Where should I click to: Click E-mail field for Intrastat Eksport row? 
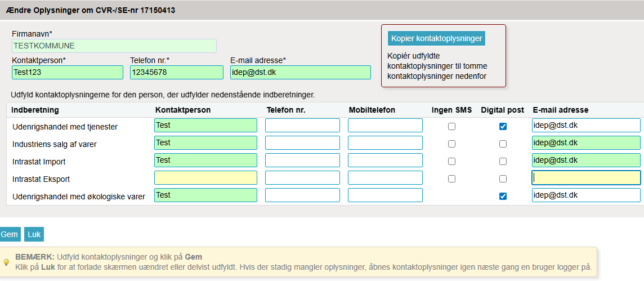pyautogui.click(x=586, y=178)
